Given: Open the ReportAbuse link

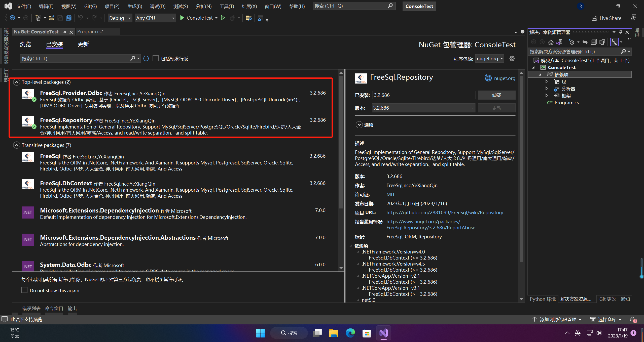Looking at the screenshot, I should point(431,225).
